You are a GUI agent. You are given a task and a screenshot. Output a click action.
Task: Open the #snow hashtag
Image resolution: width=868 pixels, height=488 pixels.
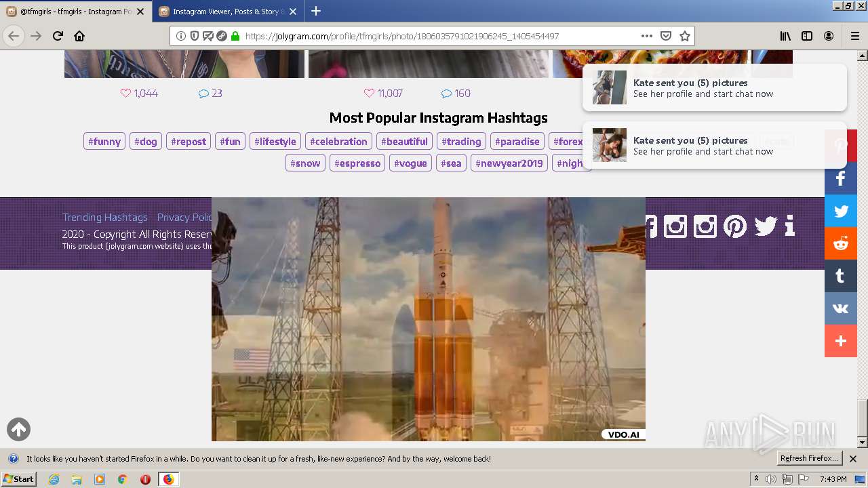(x=305, y=163)
